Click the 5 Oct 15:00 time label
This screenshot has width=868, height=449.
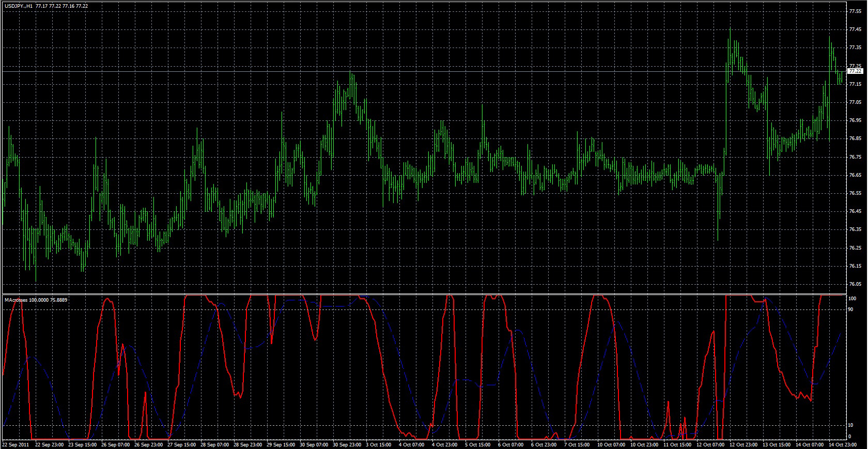pos(478,444)
